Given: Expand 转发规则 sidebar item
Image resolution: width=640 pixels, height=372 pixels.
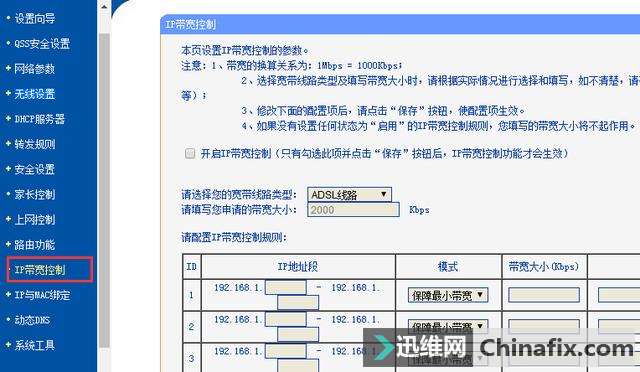Looking at the screenshot, I should (x=34, y=144).
